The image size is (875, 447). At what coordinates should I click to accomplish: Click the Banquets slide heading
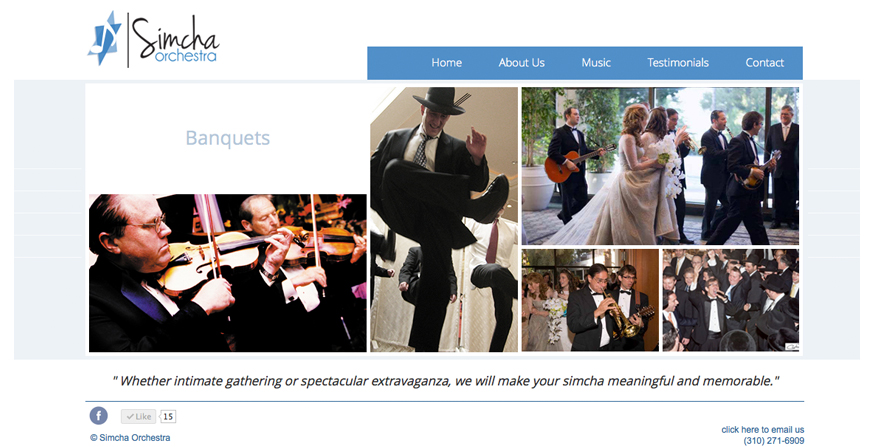(x=228, y=138)
